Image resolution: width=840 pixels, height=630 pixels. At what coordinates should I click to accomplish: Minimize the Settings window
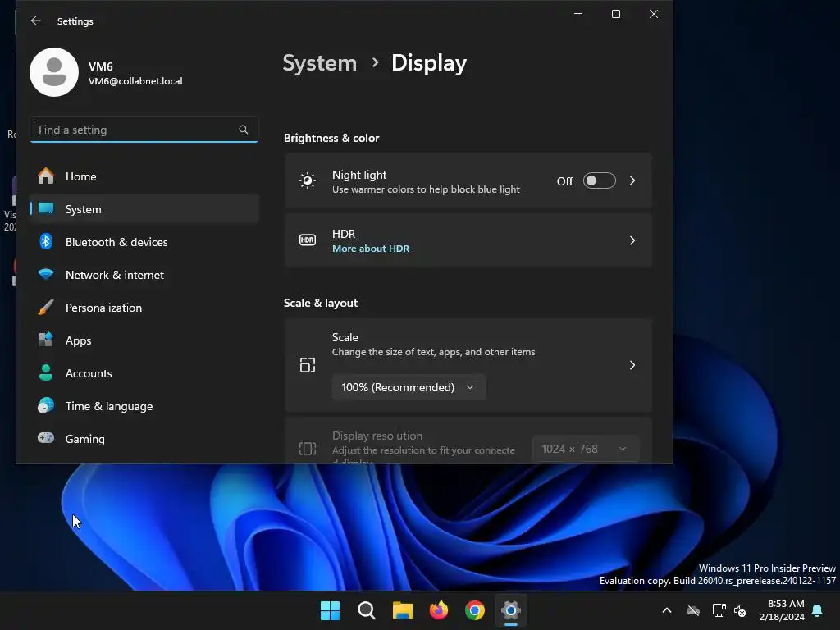(578, 14)
